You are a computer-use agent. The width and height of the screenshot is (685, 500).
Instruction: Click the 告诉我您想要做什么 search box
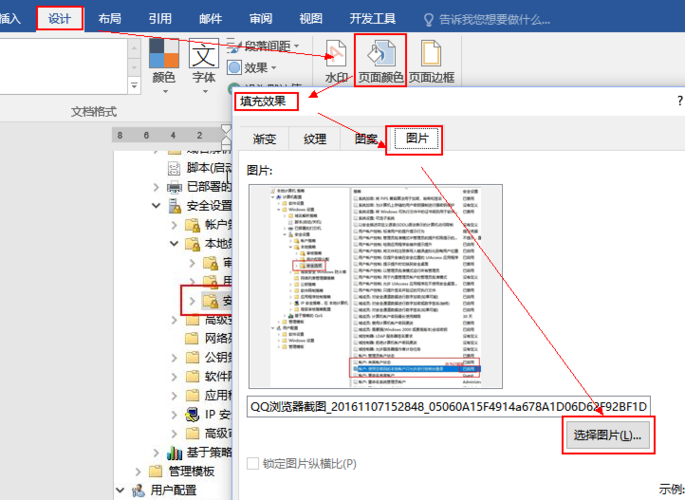494,20
